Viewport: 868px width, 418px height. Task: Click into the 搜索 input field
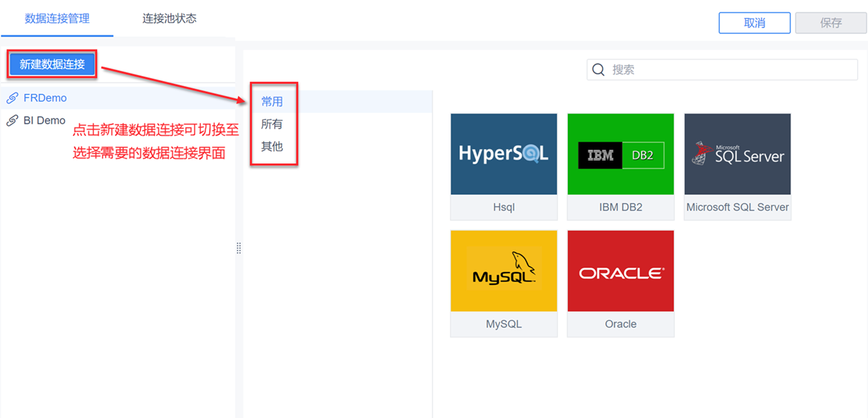(x=723, y=69)
